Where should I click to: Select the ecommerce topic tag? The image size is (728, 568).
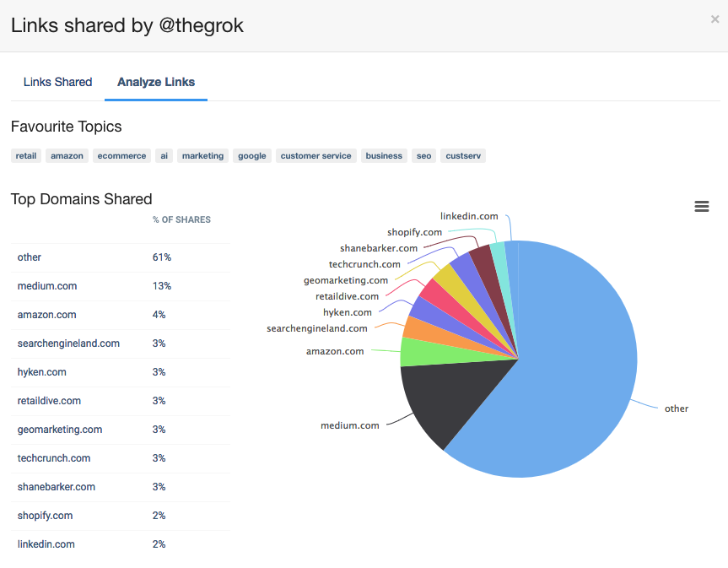pyautogui.click(x=121, y=155)
